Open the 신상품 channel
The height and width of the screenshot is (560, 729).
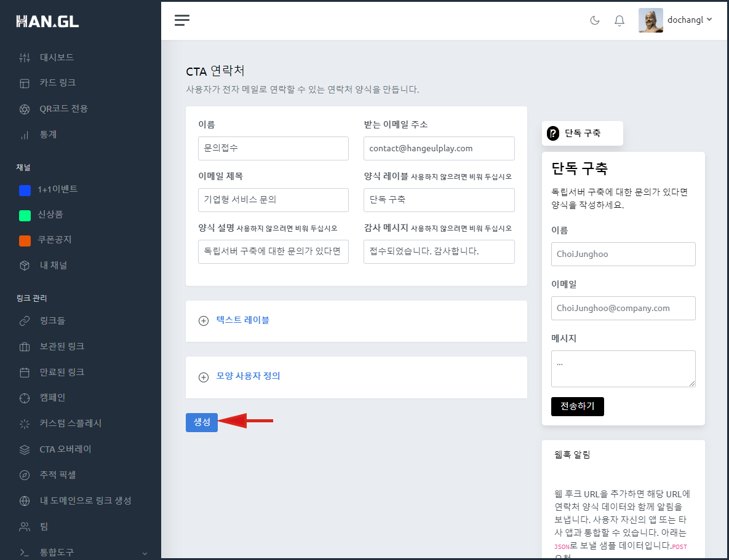pyautogui.click(x=50, y=215)
